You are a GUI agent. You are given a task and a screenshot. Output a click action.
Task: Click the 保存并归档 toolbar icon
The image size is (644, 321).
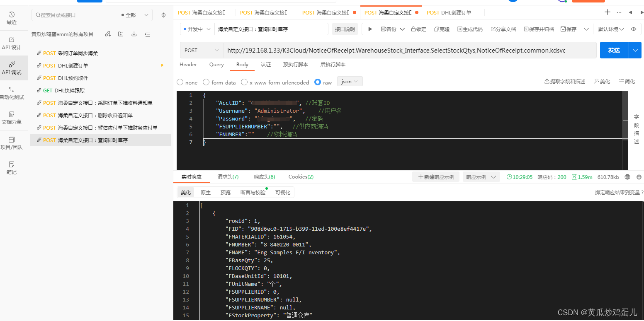538,29
